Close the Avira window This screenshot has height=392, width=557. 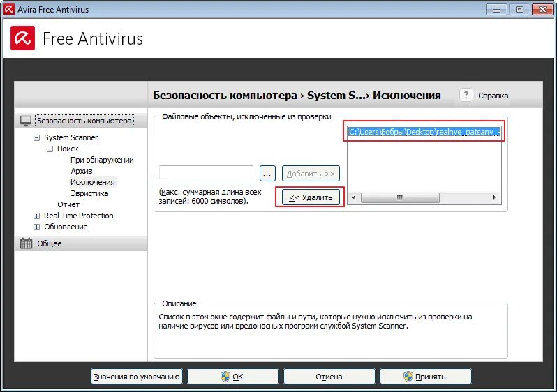point(542,10)
